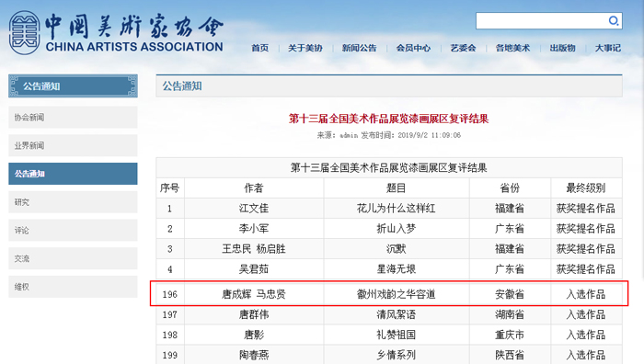Click the red article title 第十三届全国美术作品展览漆画展区复评结果
Screen dimensions: 644x364
(388, 119)
